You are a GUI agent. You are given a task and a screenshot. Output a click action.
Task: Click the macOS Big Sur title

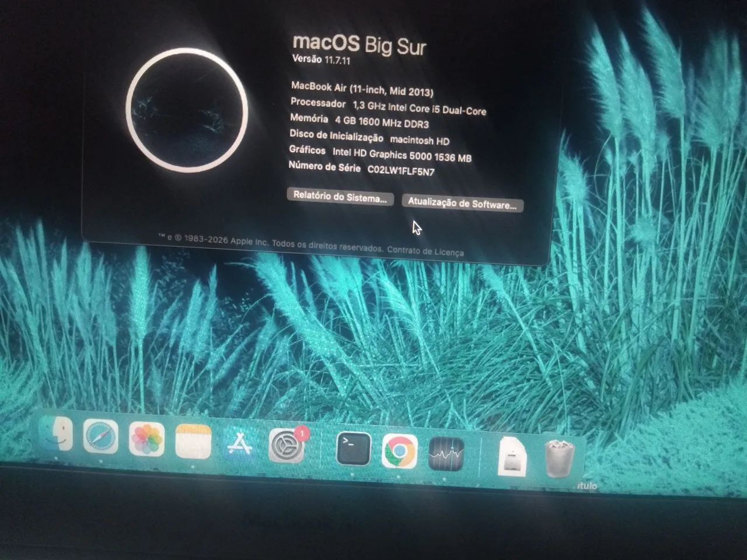pos(359,43)
